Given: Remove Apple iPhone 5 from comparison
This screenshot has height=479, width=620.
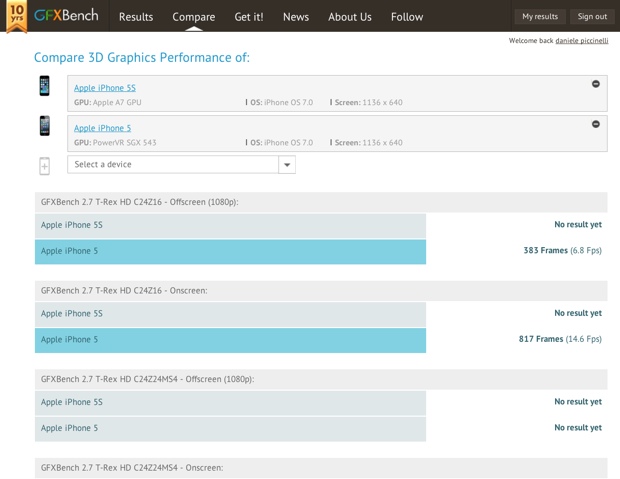Looking at the screenshot, I should click(x=595, y=124).
